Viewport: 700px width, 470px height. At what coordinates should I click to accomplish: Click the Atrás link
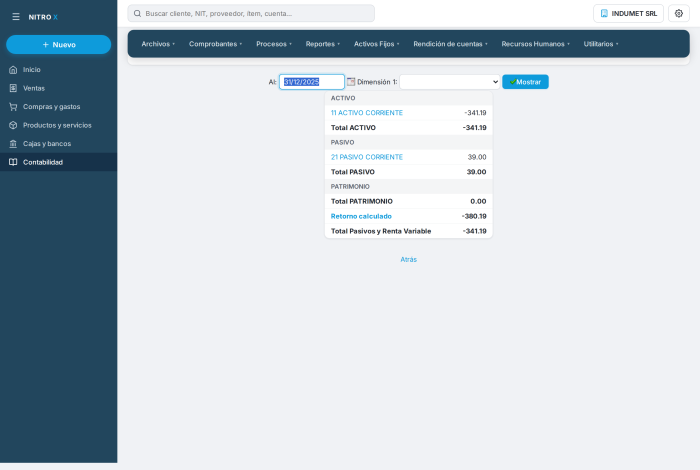pos(408,259)
